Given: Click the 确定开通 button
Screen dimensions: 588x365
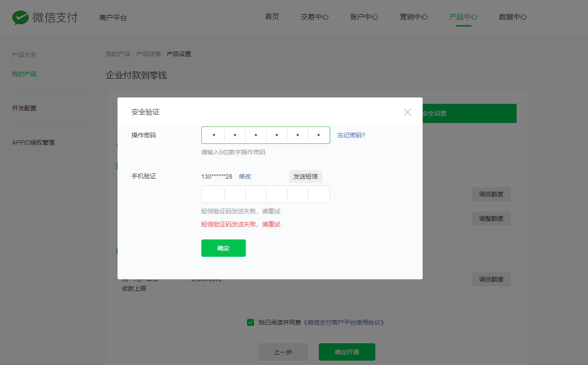Looking at the screenshot, I should pos(347,352).
